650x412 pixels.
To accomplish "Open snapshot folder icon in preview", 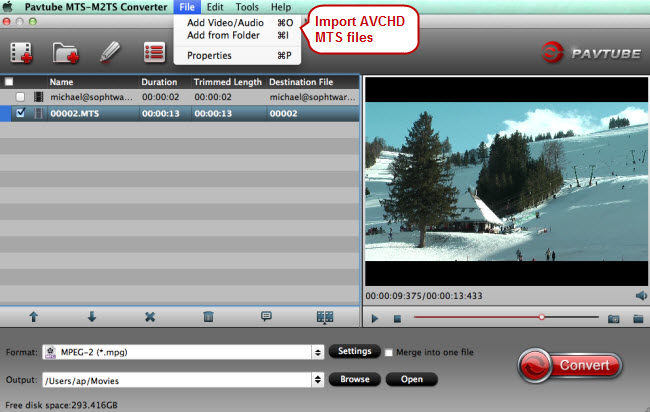I will [638, 318].
